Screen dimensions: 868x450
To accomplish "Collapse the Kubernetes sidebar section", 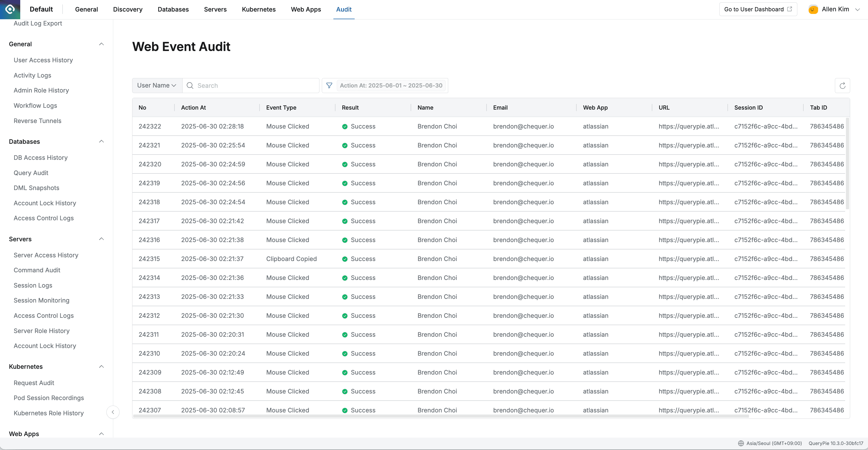I will 102,366.
